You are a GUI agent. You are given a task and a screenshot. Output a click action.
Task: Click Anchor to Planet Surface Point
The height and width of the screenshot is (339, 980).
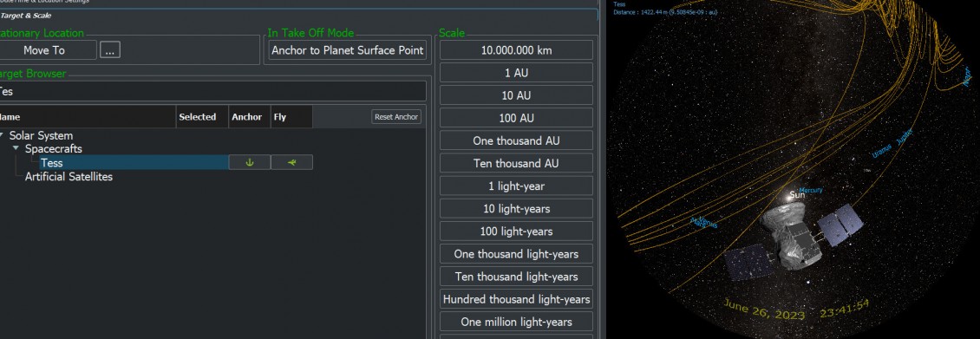(348, 50)
